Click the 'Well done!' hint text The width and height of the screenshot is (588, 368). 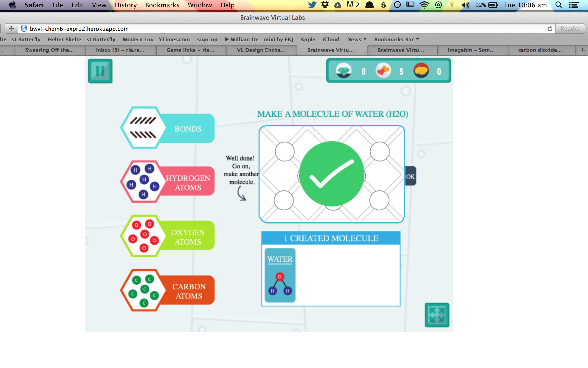pyautogui.click(x=240, y=158)
